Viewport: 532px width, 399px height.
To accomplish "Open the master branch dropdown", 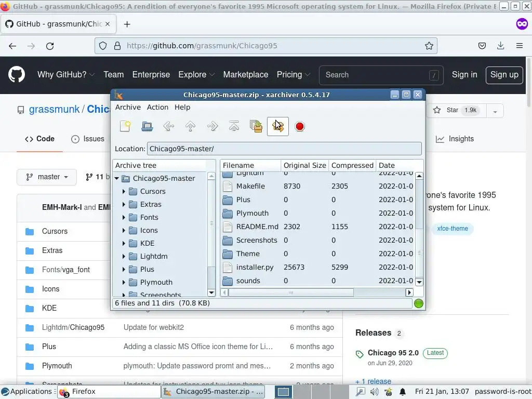I will pyautogui.click(x=47, y=177).
